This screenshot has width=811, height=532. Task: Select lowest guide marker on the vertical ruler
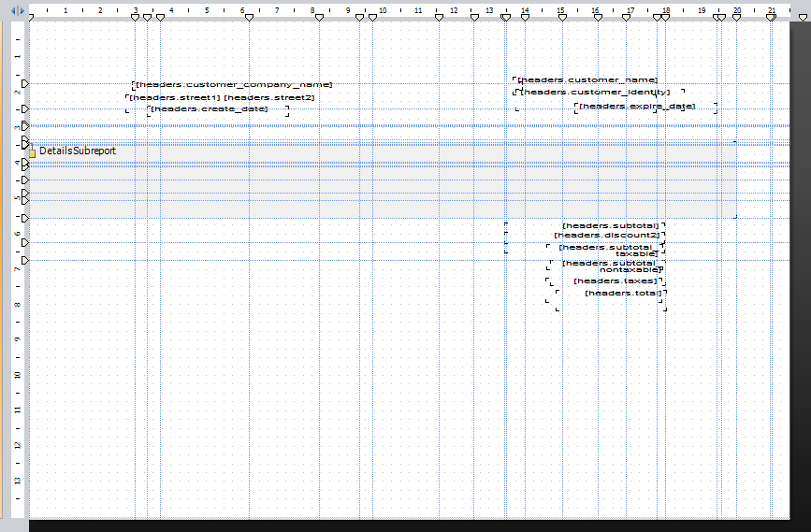point(25,260)
